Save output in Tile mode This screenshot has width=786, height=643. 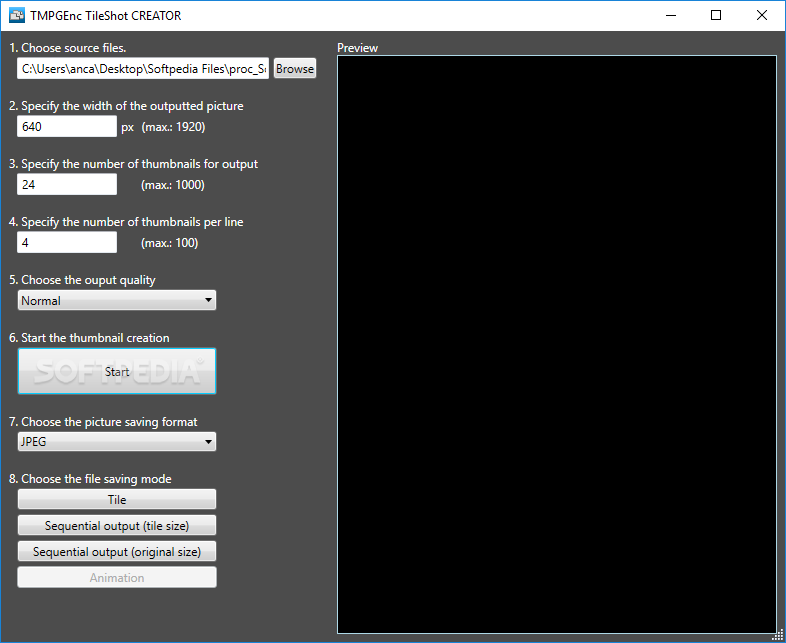click(117, 499)
